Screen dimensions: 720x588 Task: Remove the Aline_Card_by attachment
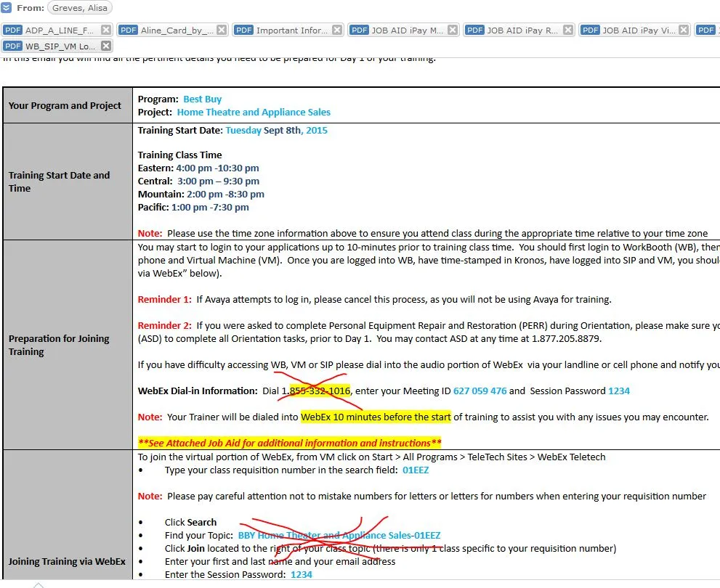pyautogui.click(x=222, y=30)
